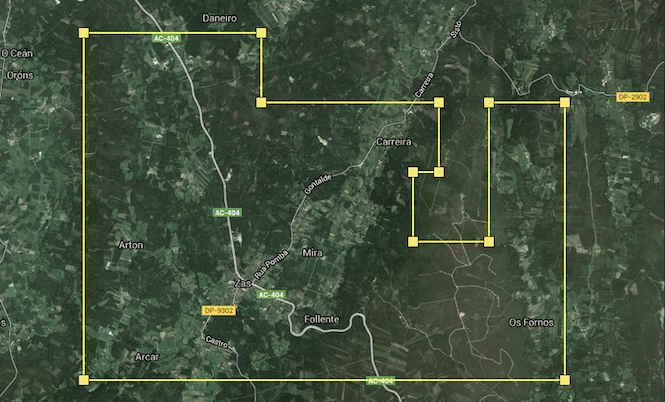This screenshot has width=665, height=402.
Task: Click the AC-404 road badge beside Zas
Action: (x=270, y=295)
